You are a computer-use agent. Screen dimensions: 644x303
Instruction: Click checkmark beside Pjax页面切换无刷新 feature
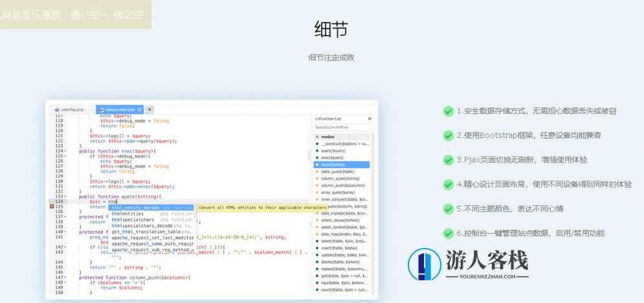click(448, 160)
